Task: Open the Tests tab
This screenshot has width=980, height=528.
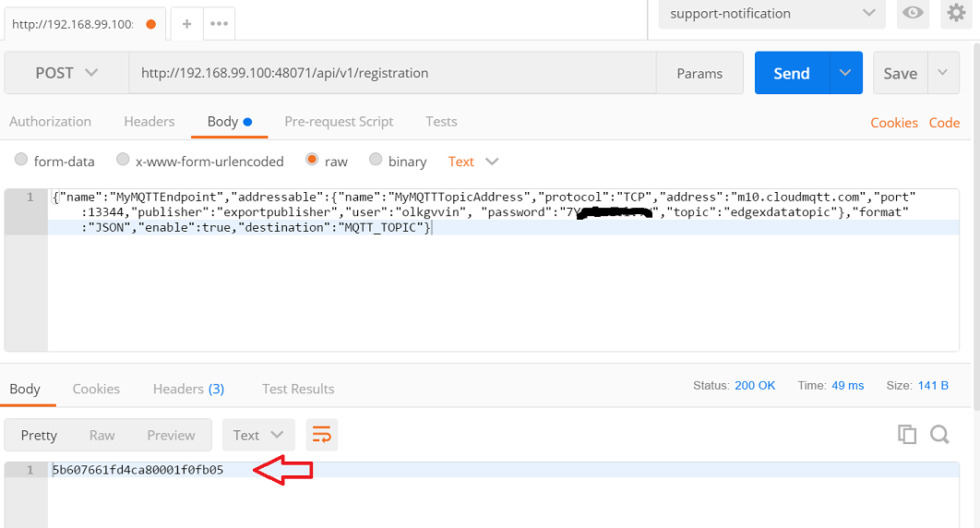Action: (x=441, y=121)
